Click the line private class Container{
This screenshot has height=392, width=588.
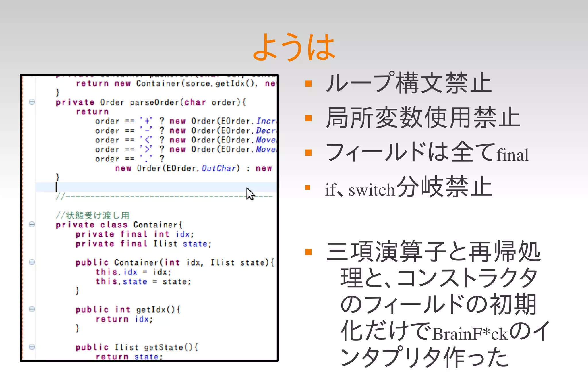click(119, 225)
